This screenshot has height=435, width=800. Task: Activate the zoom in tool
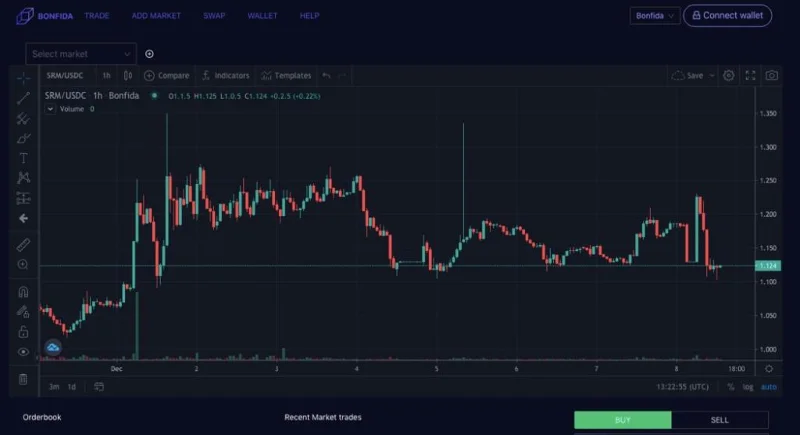pos(23,265)
